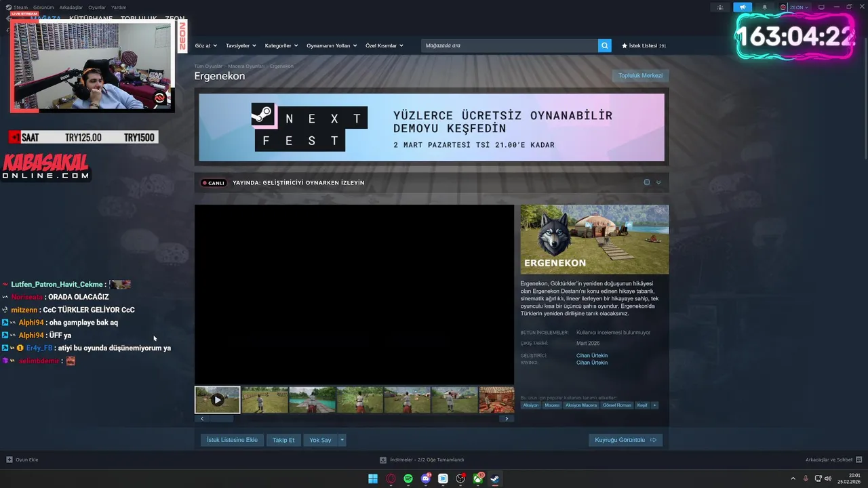868x488 pixels.
Task: Open Opera GX from taskbar
Action: [x=391, y=479]
